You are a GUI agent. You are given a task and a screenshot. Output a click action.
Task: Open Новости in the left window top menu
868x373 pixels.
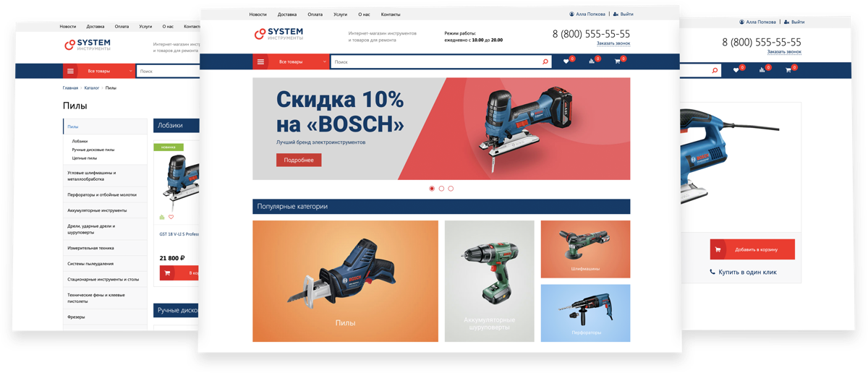[67, 27]
